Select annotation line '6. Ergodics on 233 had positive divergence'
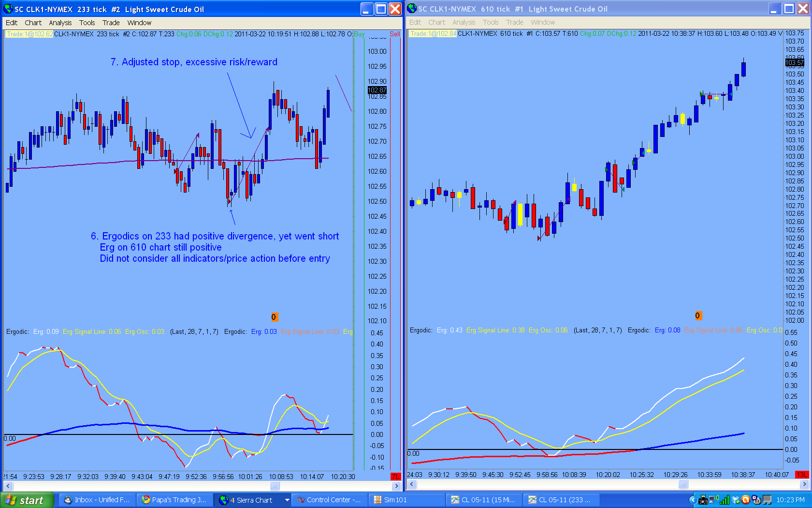 coord(215,236)
